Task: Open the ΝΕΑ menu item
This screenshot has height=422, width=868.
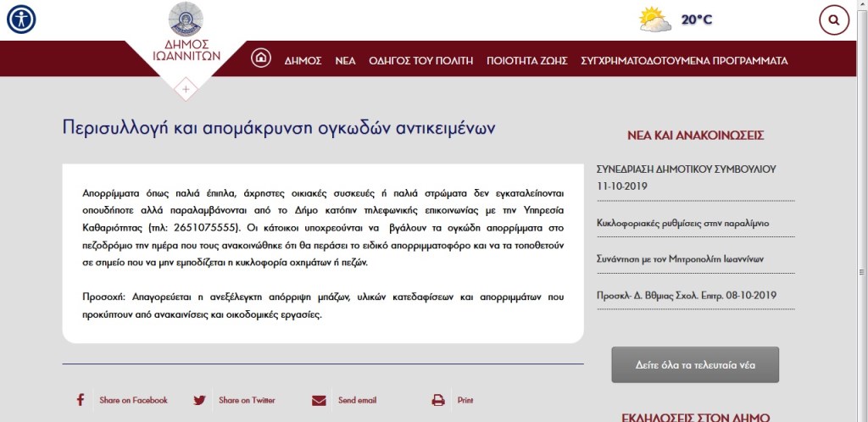Action: [x=345, y=60]
